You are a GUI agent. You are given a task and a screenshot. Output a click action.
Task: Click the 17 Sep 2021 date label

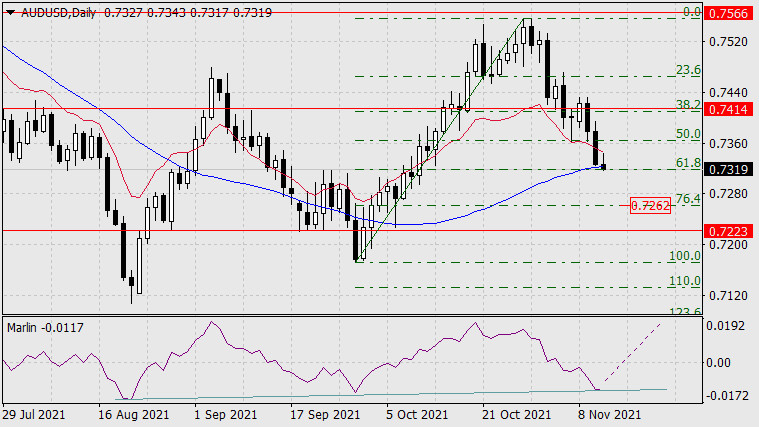(325, 415)
